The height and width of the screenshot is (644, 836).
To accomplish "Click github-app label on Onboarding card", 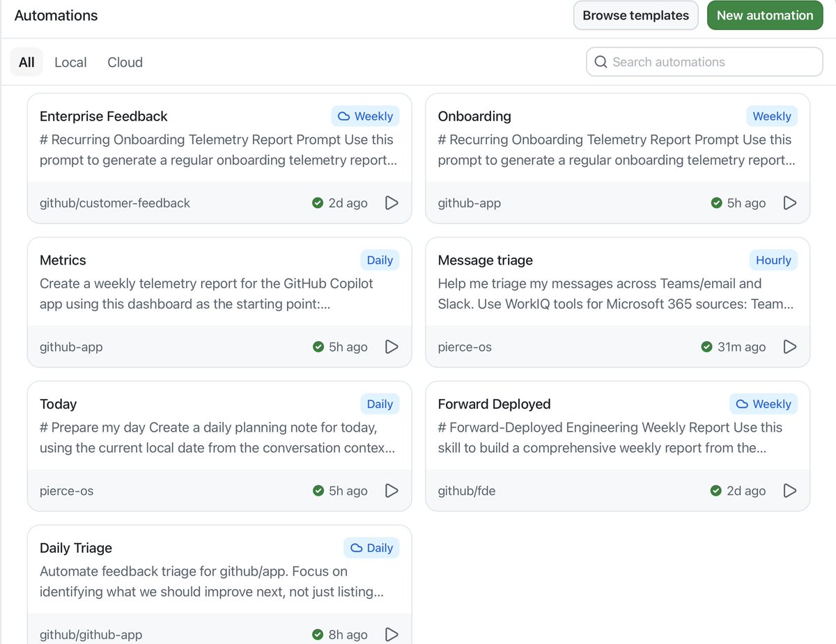I will click(x=470, y=203).
